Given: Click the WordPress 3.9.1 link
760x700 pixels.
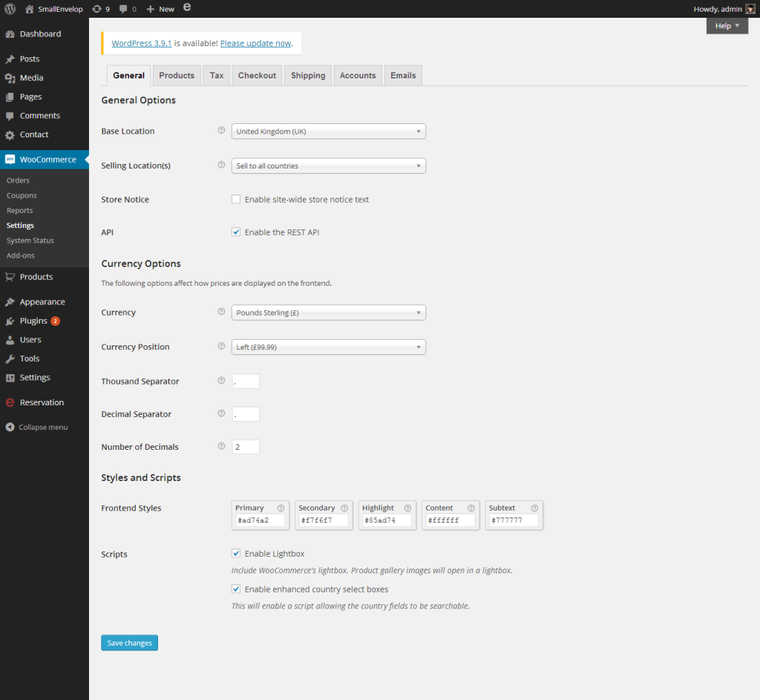Looking at the screenshot, I should coord(142,43).
